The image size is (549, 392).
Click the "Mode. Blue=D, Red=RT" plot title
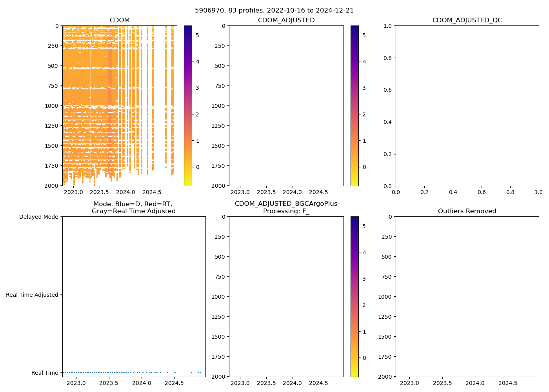pos(133,208)
